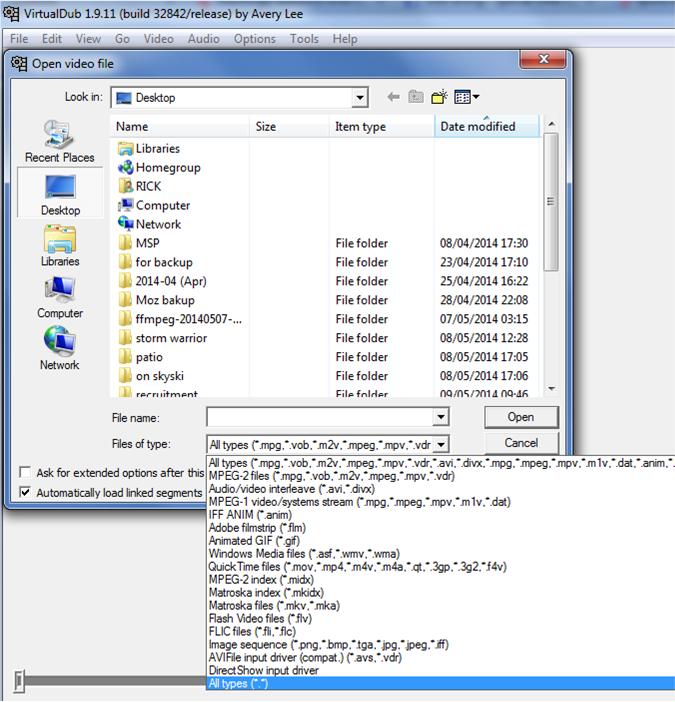This screenshot has width=675, height=702.
Task: Open the Go menu
Action: coord(122,39)
